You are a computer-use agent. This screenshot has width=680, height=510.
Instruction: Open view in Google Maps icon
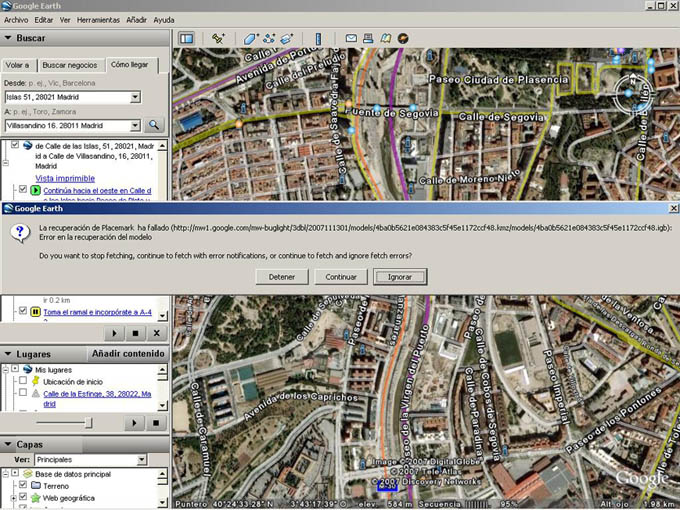tap(386, 38)
